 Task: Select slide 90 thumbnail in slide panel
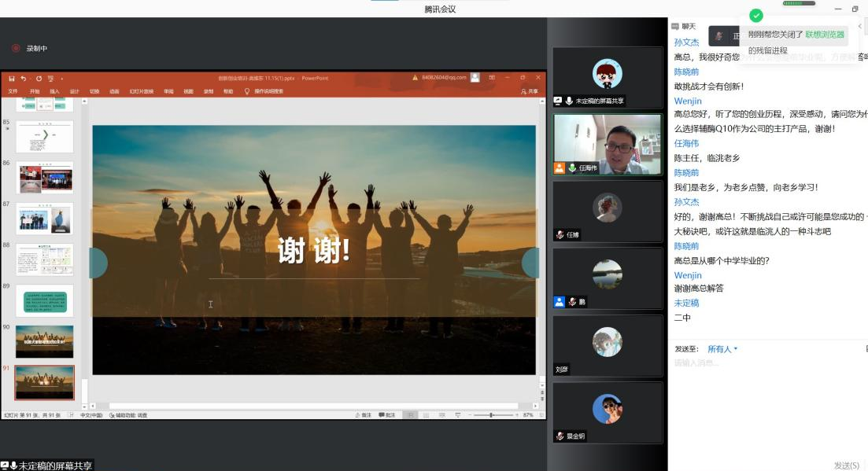point(45,342)
